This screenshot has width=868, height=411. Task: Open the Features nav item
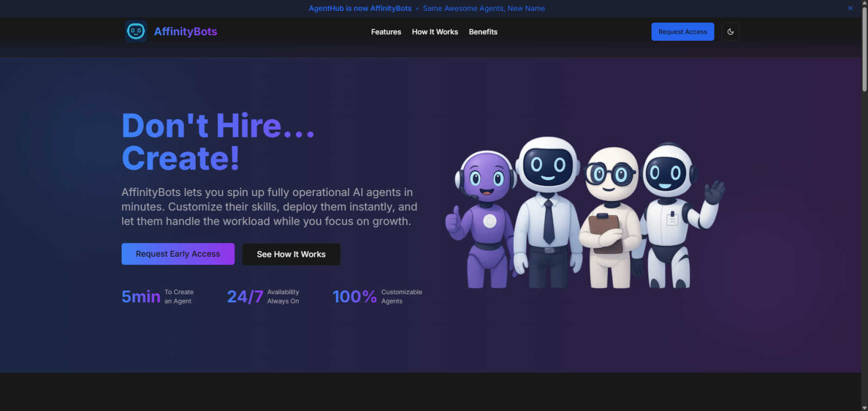pos(386,32)
